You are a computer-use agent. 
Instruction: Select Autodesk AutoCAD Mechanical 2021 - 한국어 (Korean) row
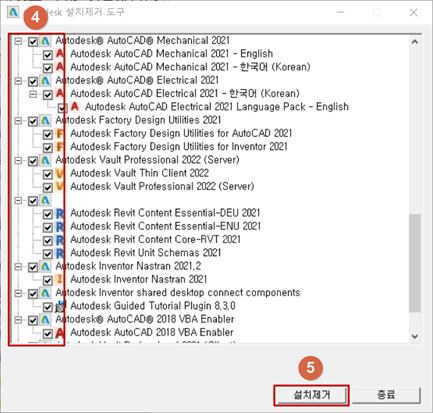pos(190,67)
